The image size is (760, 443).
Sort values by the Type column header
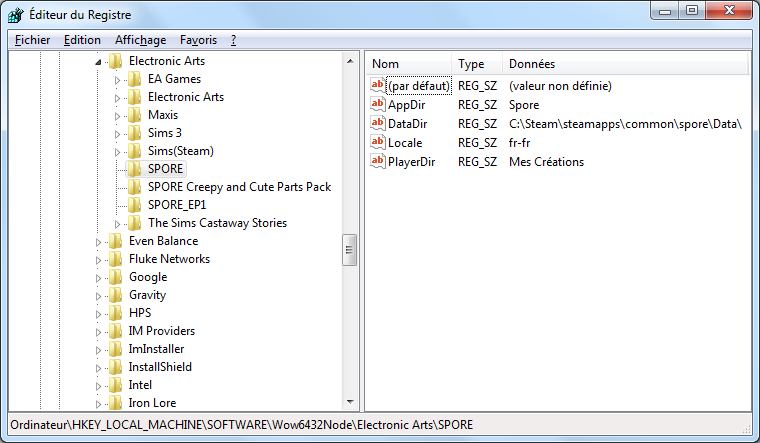click(x=477, y=63)
